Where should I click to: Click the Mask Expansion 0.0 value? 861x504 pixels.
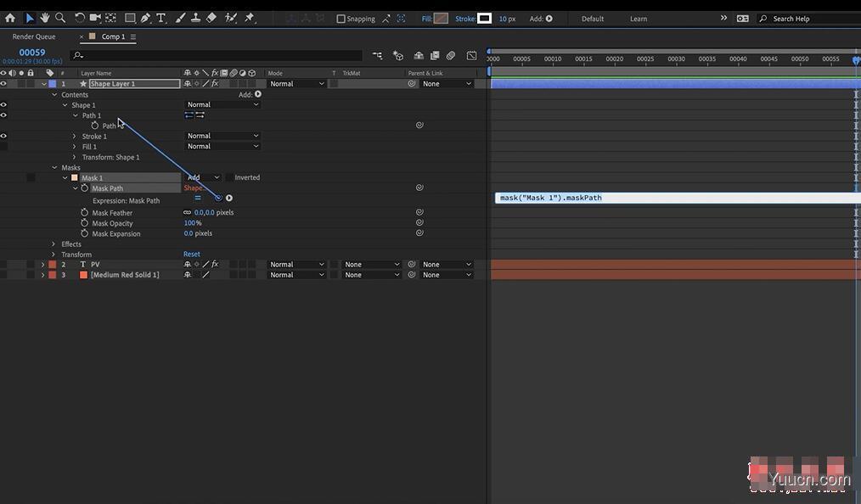click(x=189, y=233)
